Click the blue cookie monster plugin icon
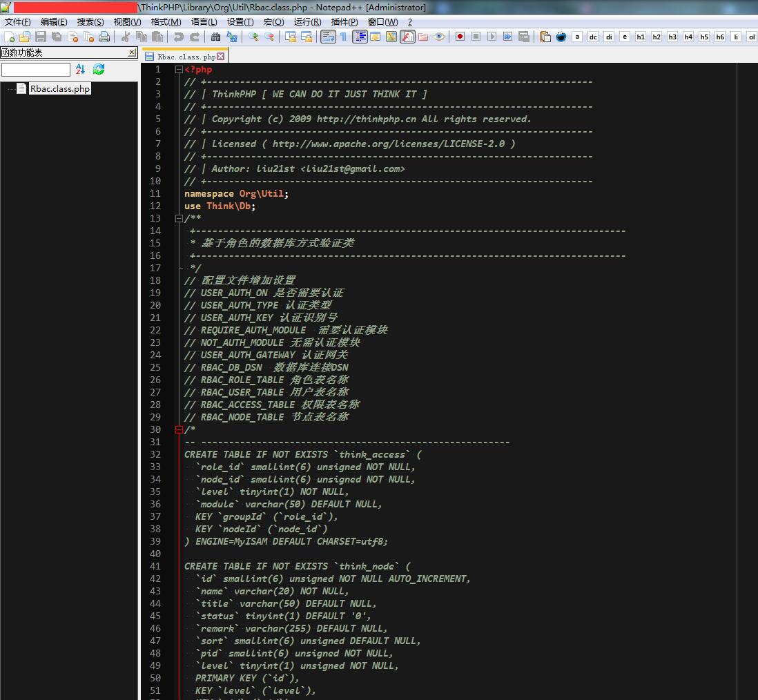 tap(561, 37)
